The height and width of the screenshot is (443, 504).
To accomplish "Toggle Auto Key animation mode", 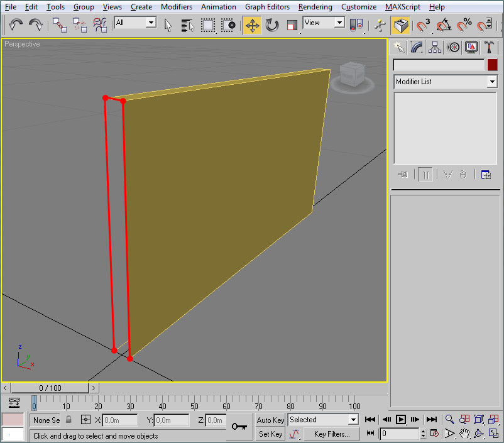I will pos(270,420).
